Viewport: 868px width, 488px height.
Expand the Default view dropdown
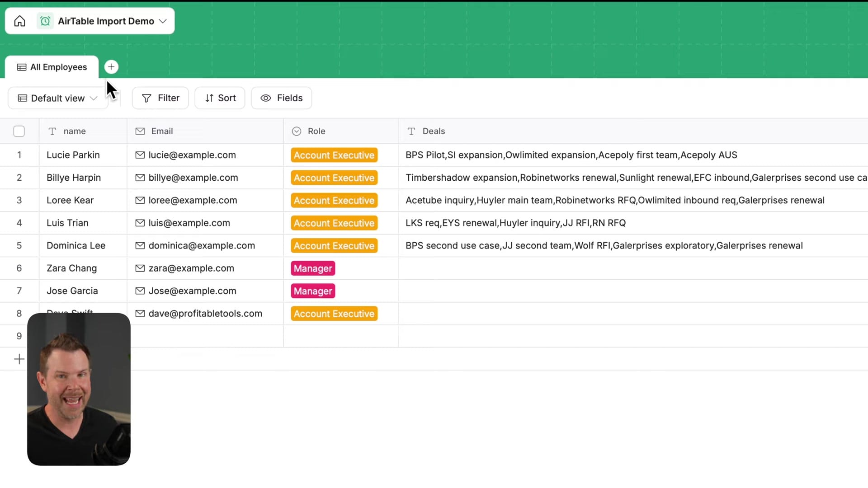point(58,98)
